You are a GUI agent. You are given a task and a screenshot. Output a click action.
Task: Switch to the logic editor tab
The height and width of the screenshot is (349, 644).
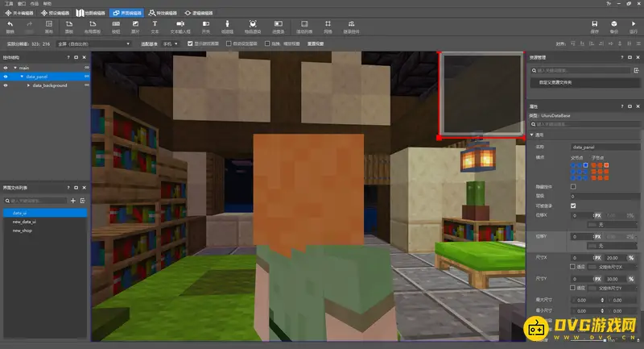pos(199,13)
